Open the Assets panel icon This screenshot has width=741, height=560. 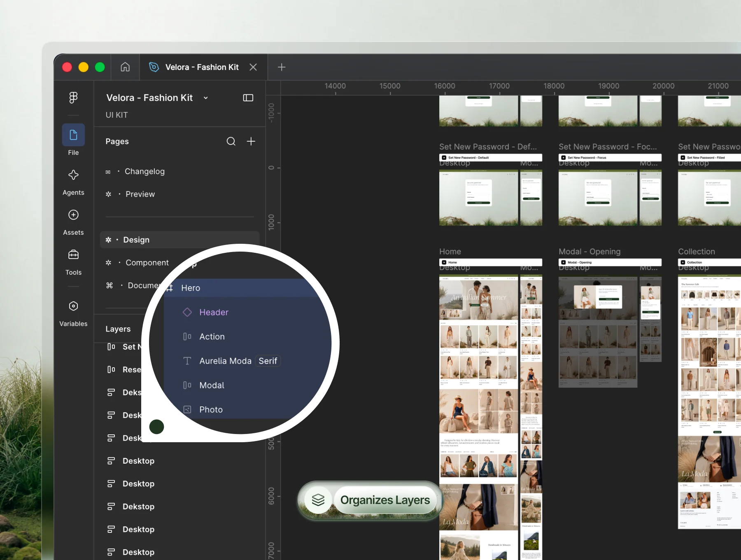[73, 215]
